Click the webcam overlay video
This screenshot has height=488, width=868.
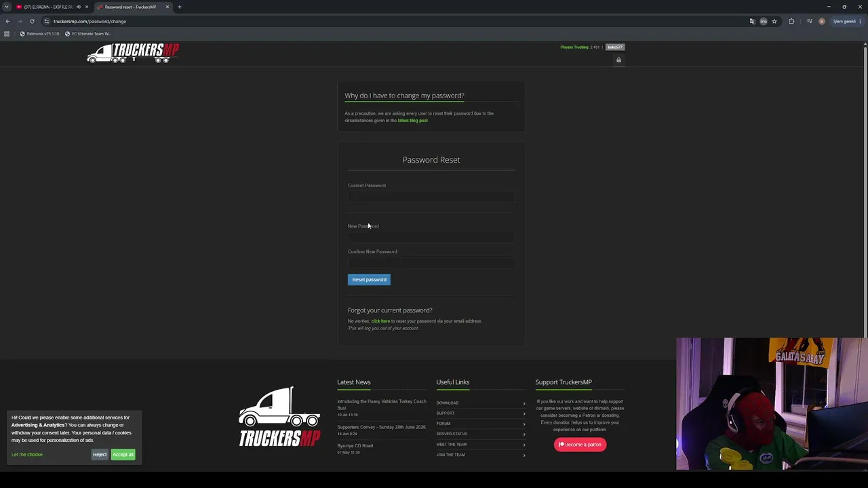(772, 404)
